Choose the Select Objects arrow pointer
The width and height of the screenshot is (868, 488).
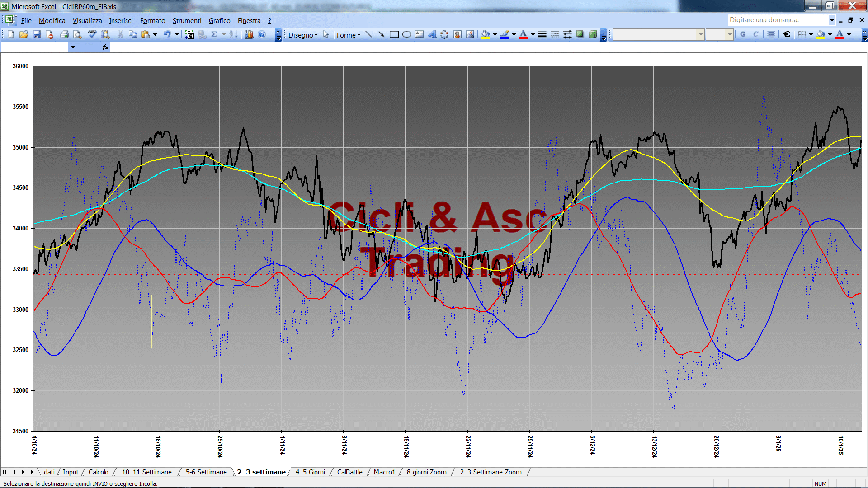(x=326, y=34)
